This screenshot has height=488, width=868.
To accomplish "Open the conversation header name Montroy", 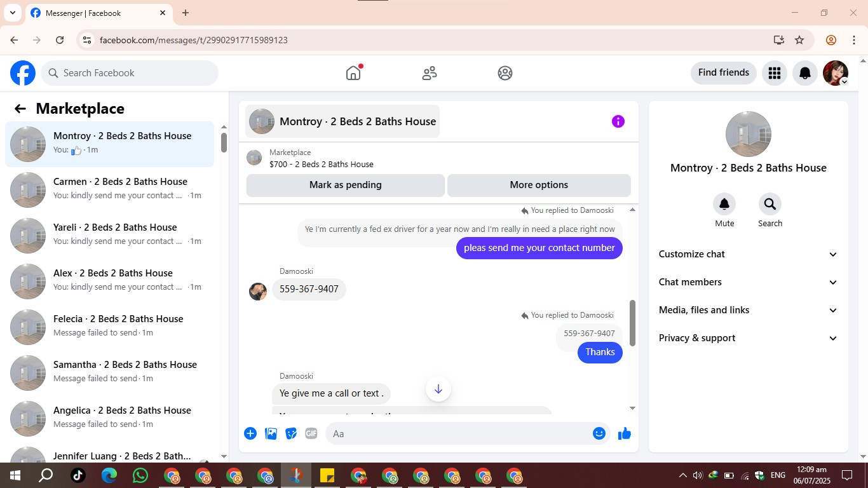I will click(x=342, y=121).
